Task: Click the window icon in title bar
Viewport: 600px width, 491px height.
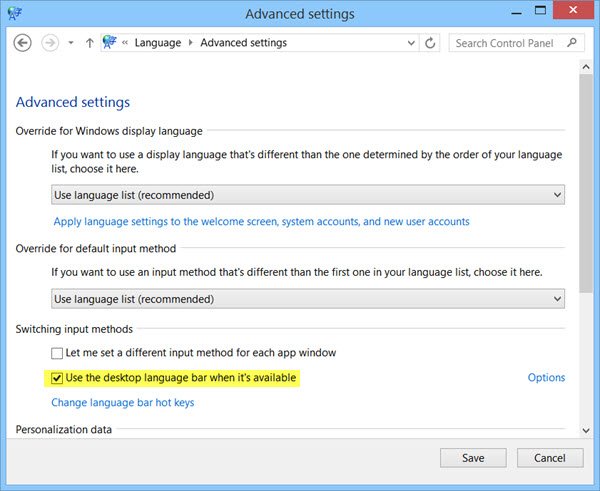Action: coord(17,13)
